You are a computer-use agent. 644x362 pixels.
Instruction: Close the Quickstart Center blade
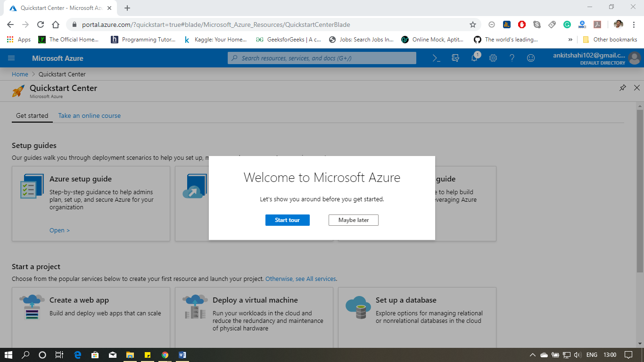[637, 88]
